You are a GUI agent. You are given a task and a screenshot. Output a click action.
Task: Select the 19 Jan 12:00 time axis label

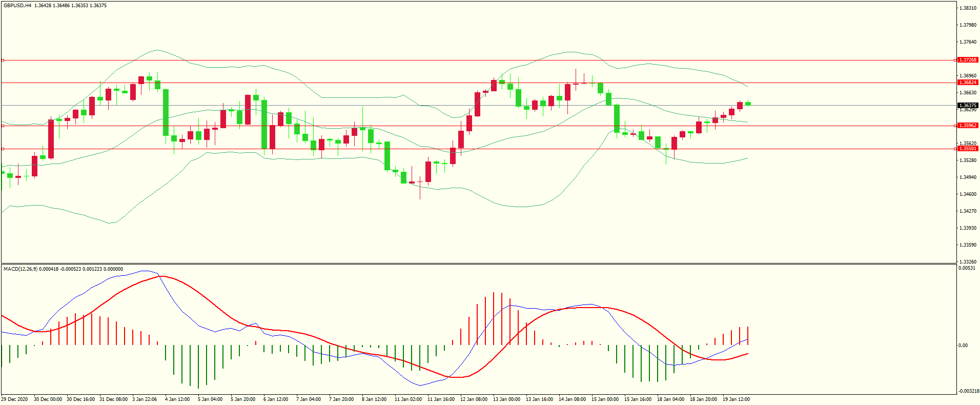(736, 399)
